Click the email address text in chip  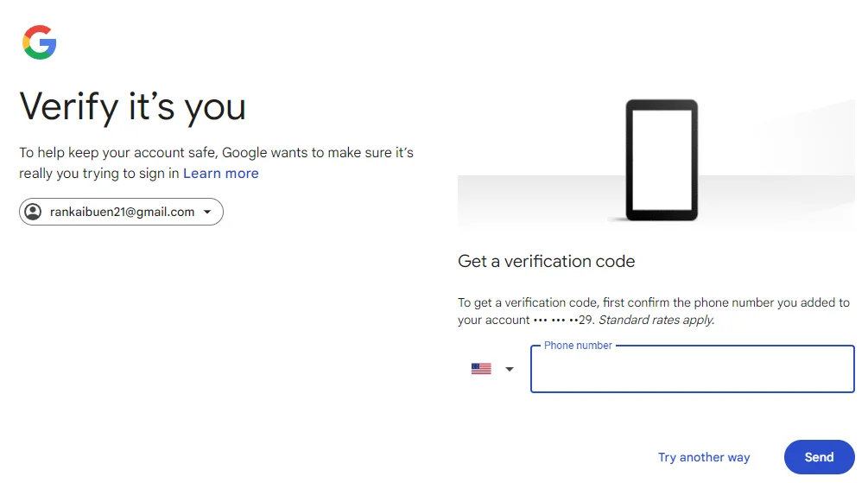tap(123, 212)
